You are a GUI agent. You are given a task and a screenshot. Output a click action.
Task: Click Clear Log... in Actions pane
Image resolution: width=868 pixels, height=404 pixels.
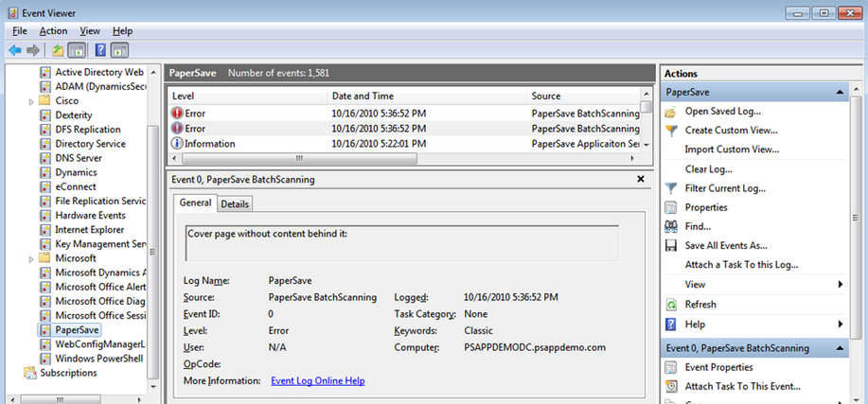pyautogui.click(x=708, y=168)
